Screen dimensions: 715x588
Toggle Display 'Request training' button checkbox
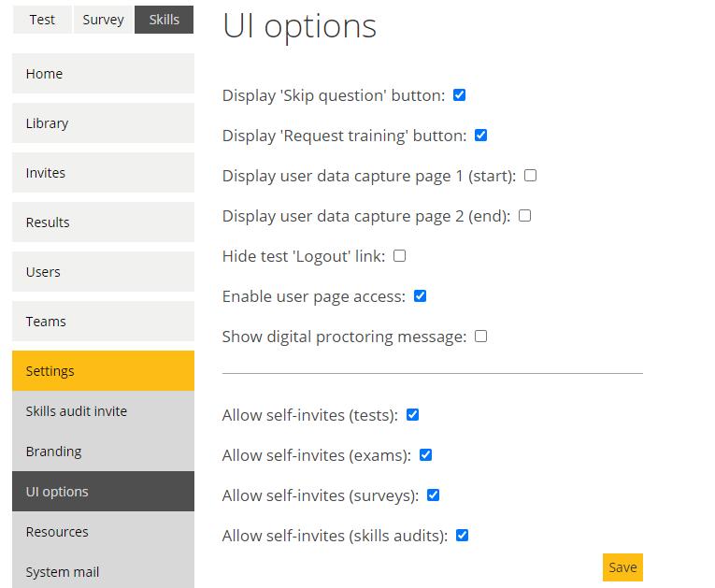[x=480, y=136]
